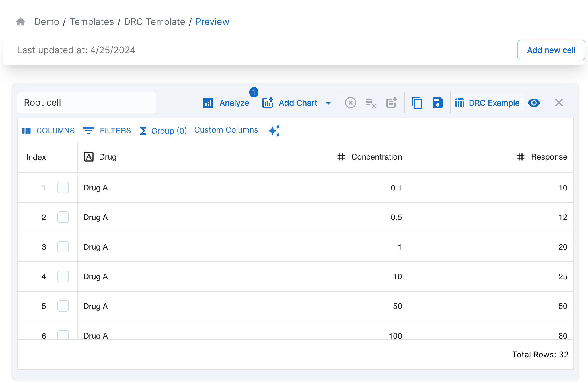Toggle the eye visibility icon
Viewport: 588px width, 383px height.
click(x=534, y=103)
